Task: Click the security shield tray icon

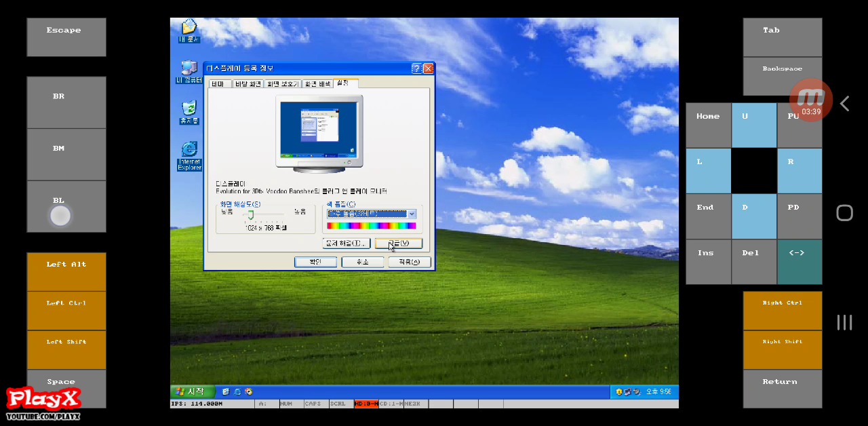Action: [619, 391]
